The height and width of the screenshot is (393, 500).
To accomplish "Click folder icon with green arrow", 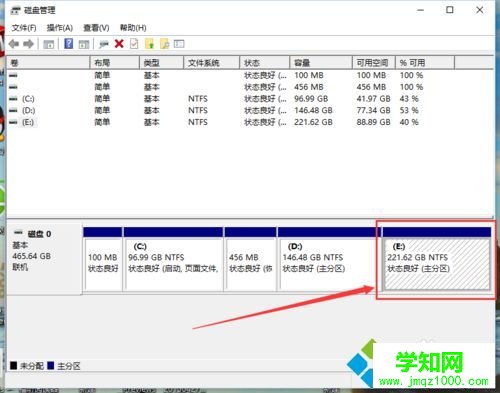I will (x=150, y=44).
